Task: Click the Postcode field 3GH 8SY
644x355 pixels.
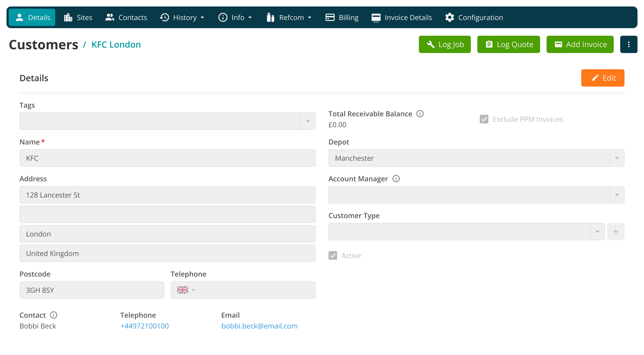Action: [92, 290]
